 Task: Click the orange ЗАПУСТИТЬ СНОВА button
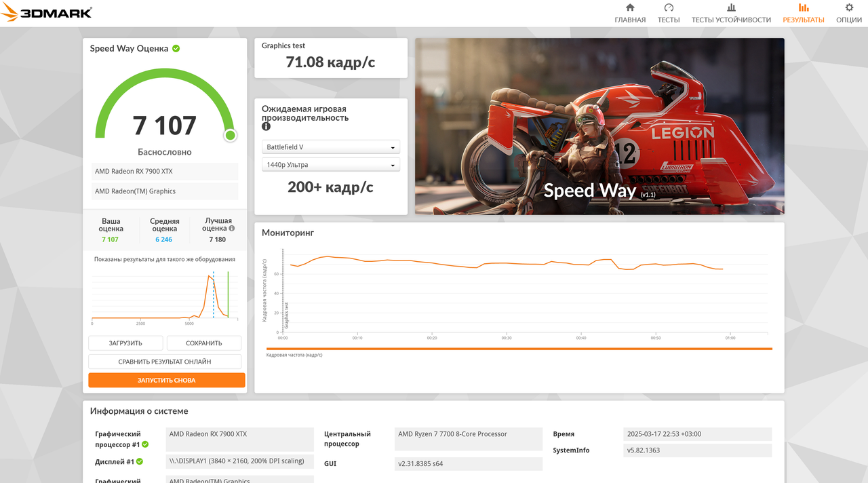pos(167,381)
